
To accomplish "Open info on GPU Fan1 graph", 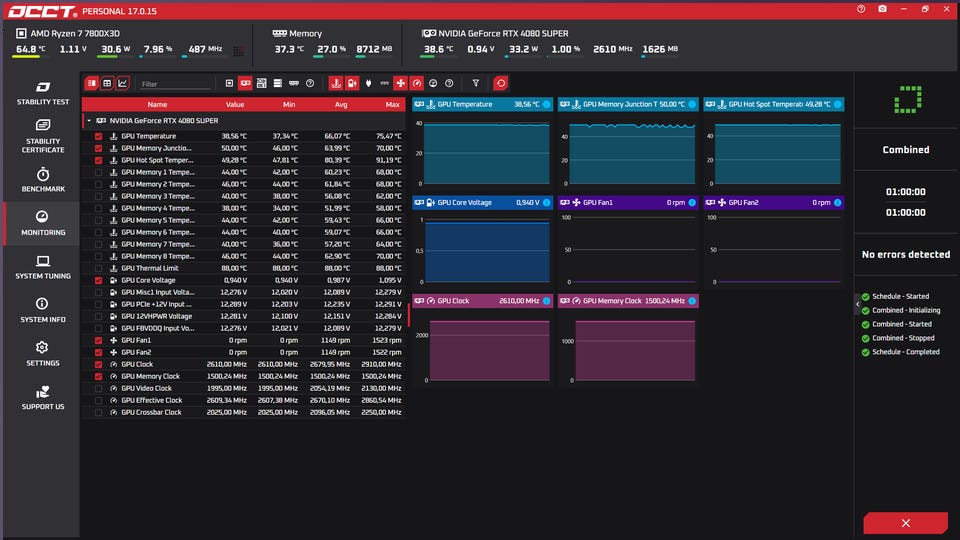I will pos(692,203).
